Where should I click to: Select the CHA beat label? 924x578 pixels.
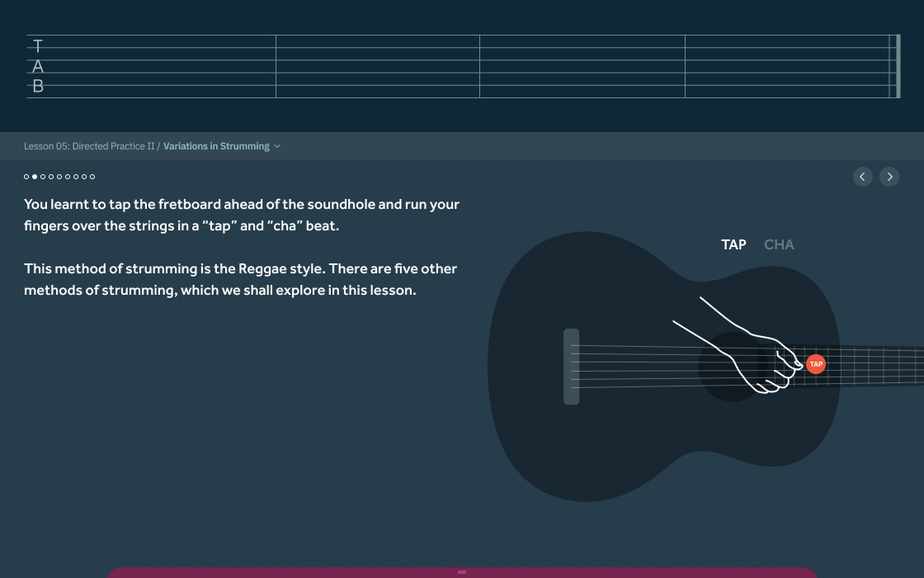pos(779,244)
